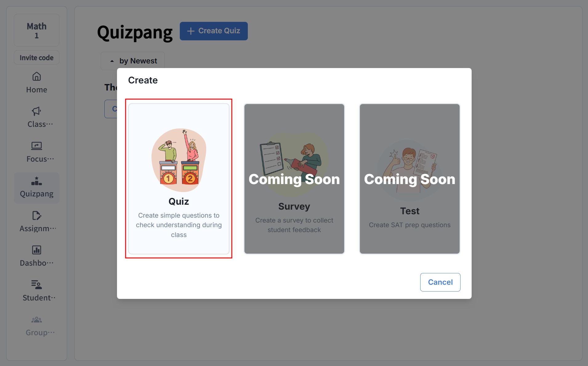Click the Create dialog heading
The width and height of the screenshot is (588, 366).
[x=143, y=80]
